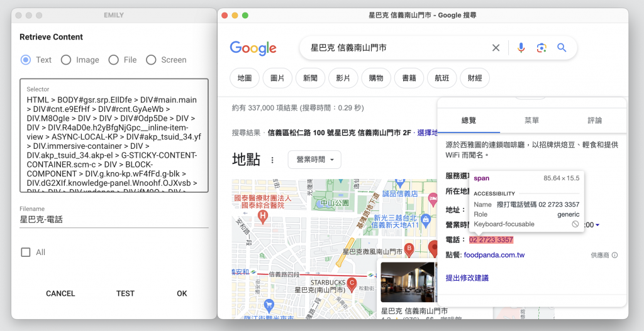Image resolution: width=644 pixels, height=331 pixels.
Task: Click the 星巴克 信義南山門市 card title
Action: (414, 311)
